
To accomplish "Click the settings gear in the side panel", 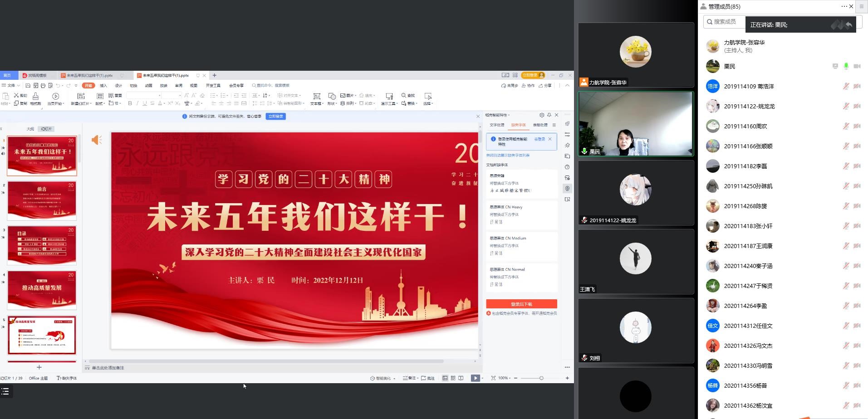I will 542,115.
